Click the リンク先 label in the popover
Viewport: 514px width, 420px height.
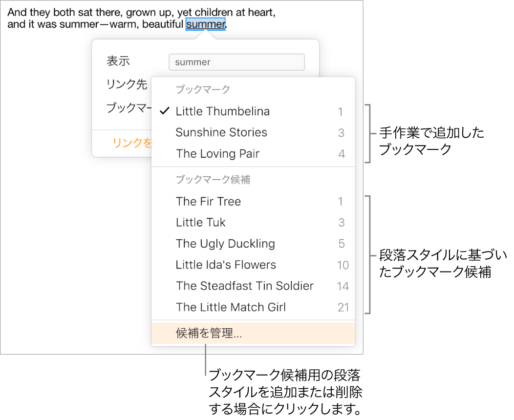click(127, 84)
